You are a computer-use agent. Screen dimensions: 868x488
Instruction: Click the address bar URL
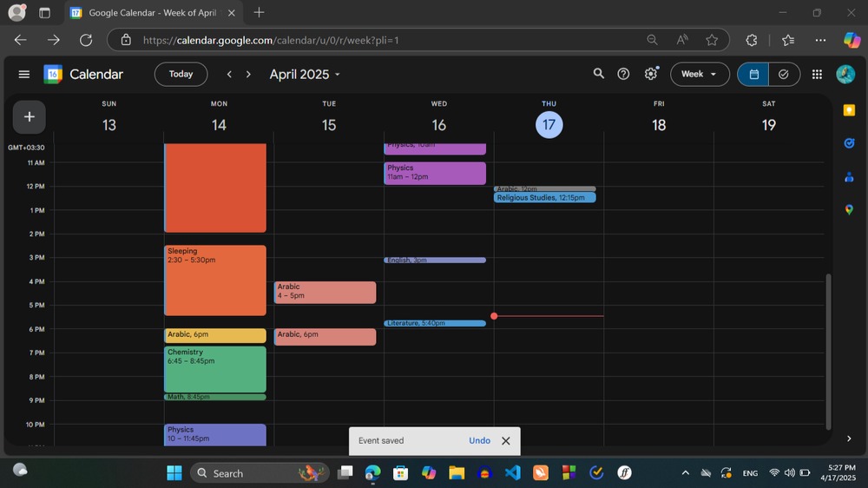(x=271, y=40)
